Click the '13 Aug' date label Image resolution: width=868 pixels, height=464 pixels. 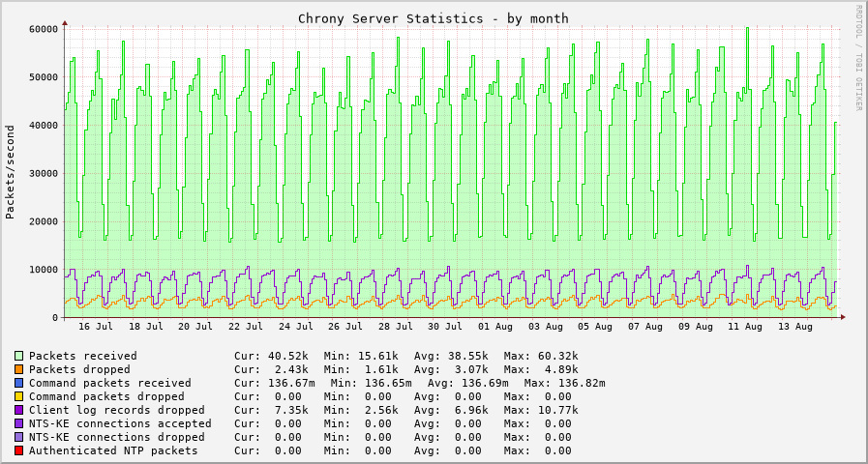795,327
